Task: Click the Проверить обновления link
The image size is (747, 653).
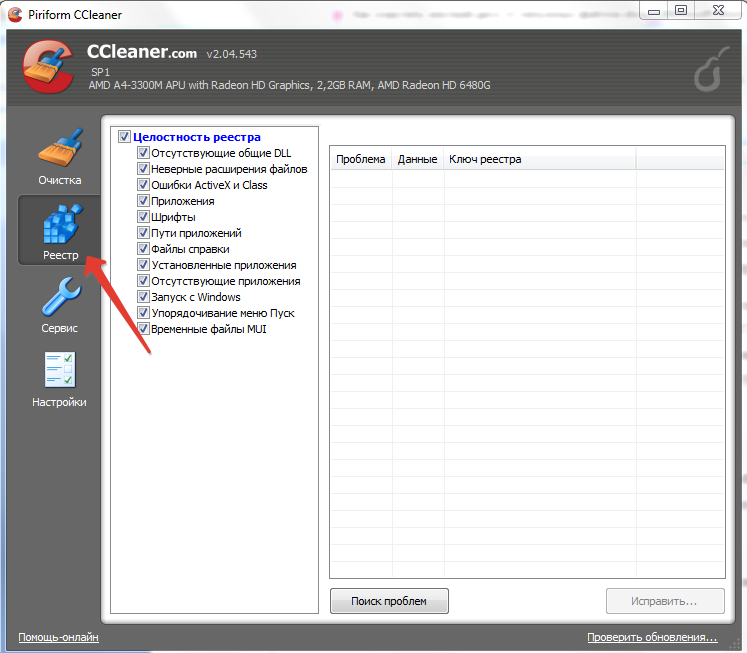Action: click(x=652, y=637)
